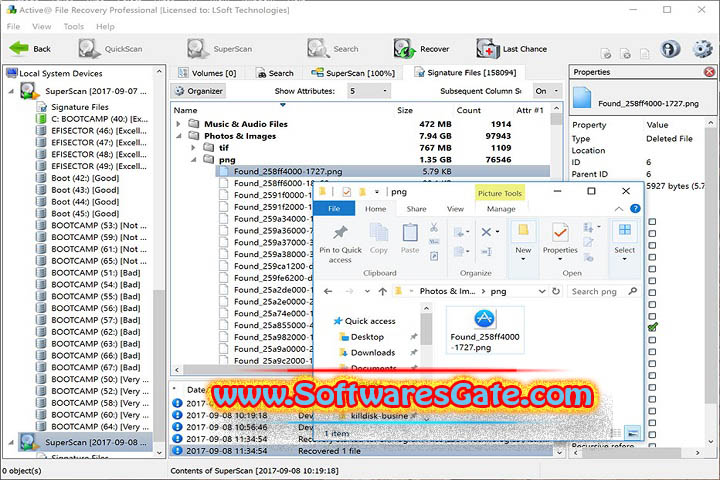Viewport: 720px width, 480px height.
Task: Open the Search tab
Action: pyautogui.click(x=275, y=73)
